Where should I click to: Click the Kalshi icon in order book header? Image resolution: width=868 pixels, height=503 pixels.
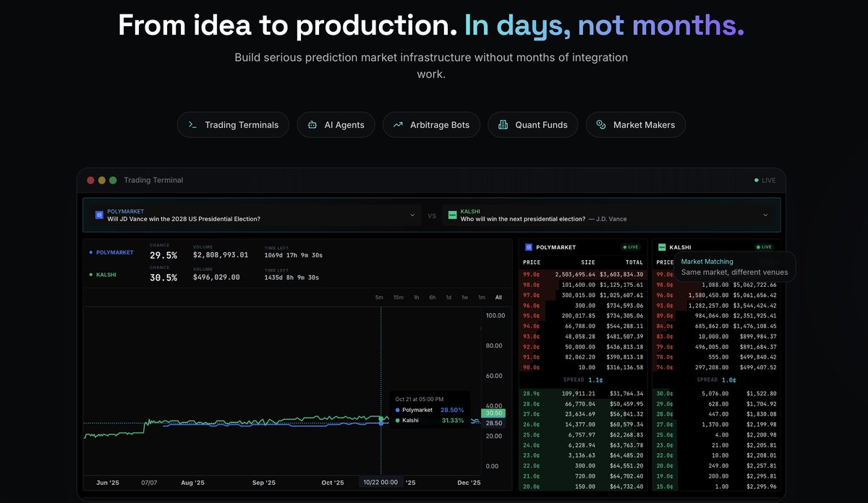pyautogui.click(x=662, y=247)
